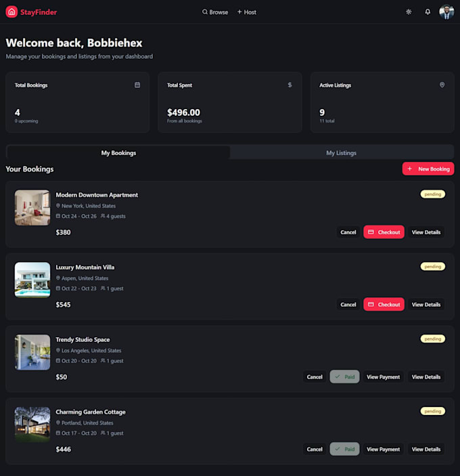Click calendar icon beside Oct 17 - Oct 20
460x476 pixels.
point(58,433)
